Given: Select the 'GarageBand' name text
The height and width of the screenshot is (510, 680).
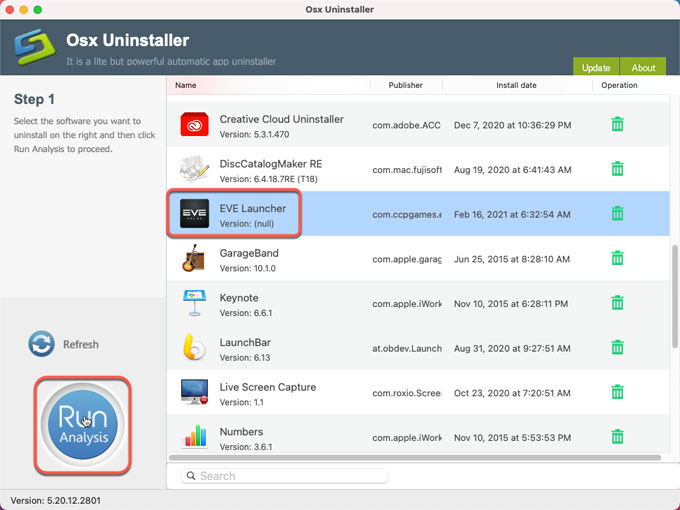Looking at the screenshot, I should 249,253.
